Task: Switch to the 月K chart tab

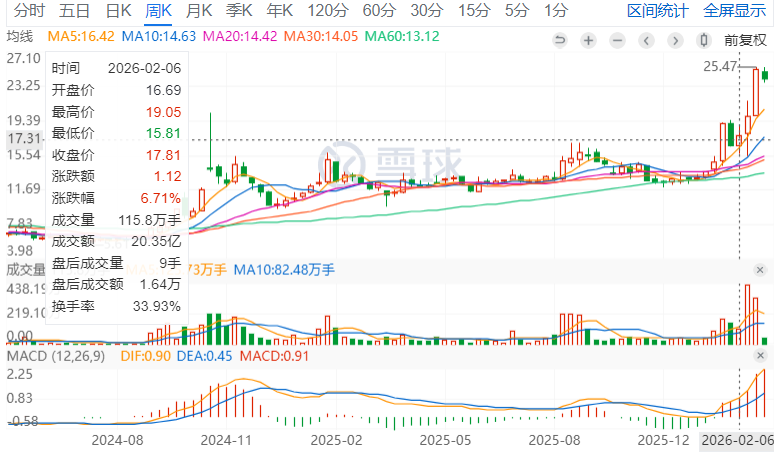Action: 200,12
